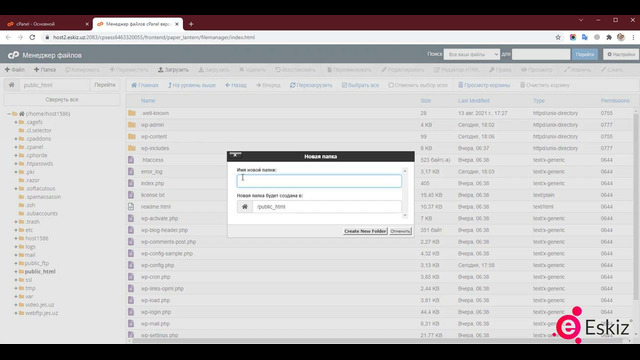
Task: Bookmark page with star icon
Action: [x=558, y=37]
